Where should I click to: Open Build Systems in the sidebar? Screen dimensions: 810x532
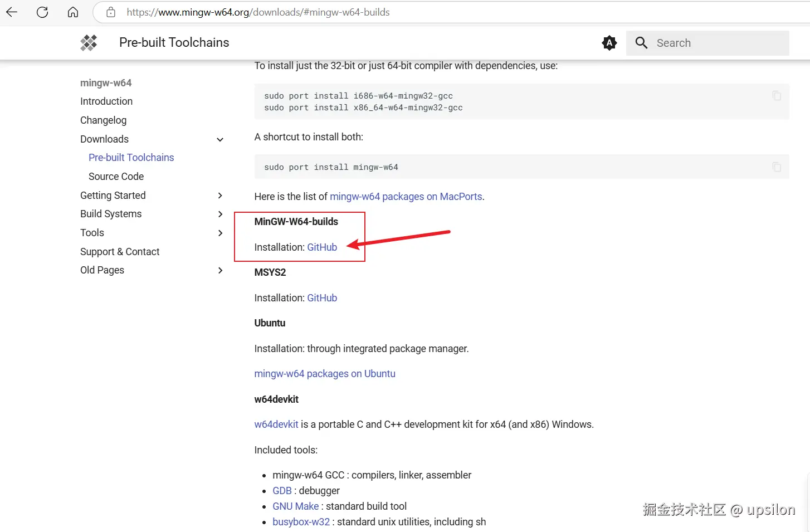point(111,214)
